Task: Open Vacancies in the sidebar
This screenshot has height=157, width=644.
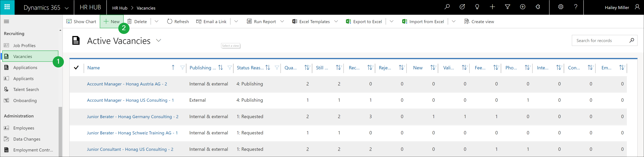Action: tap(30, 56)
